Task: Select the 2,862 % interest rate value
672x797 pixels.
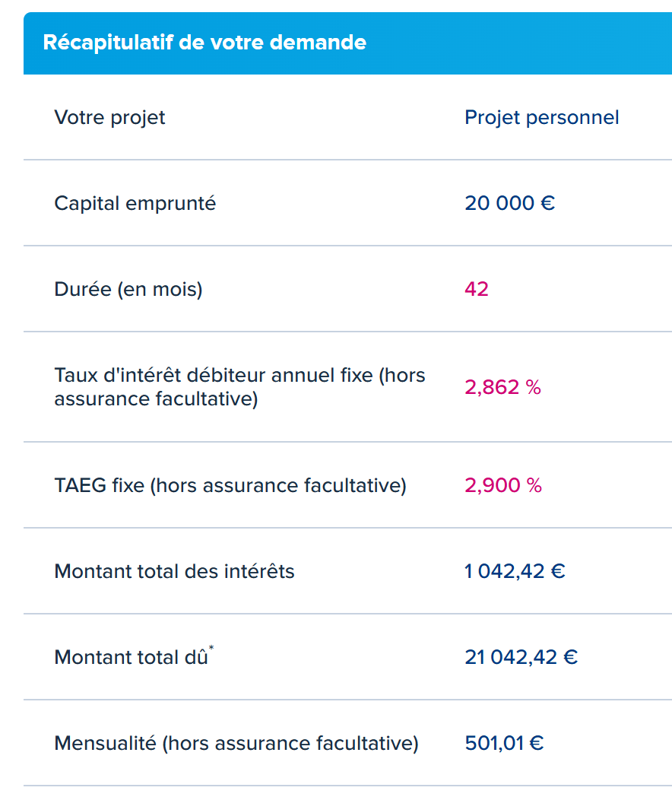Action: pos(502,387)
